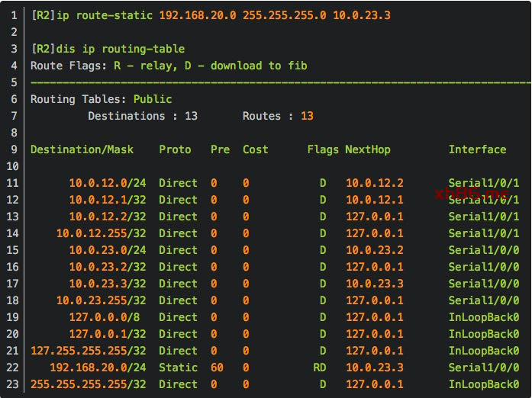Click the 255.255.255.255/32 destination entry

tap(88, 384)
